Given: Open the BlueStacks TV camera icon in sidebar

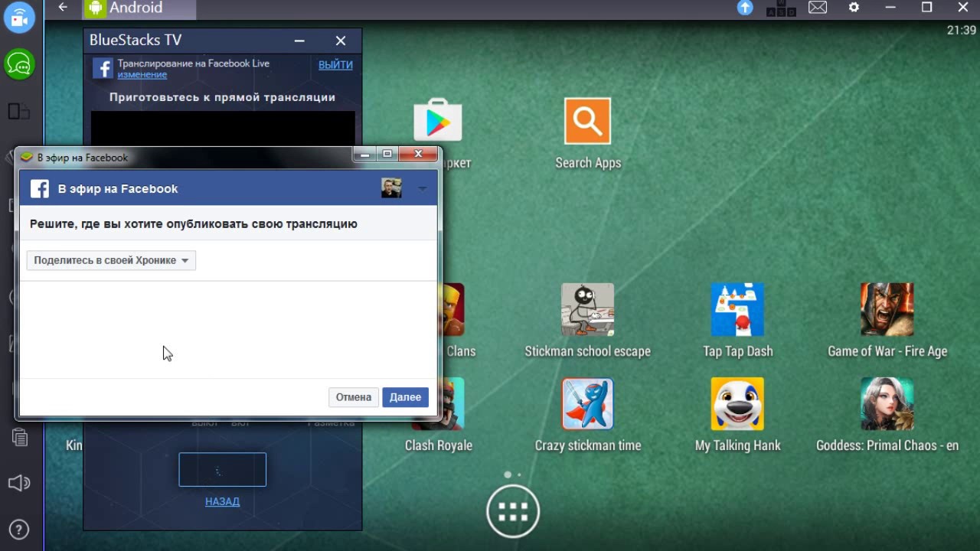Looking at the screenshot, I should pos(19,18).
